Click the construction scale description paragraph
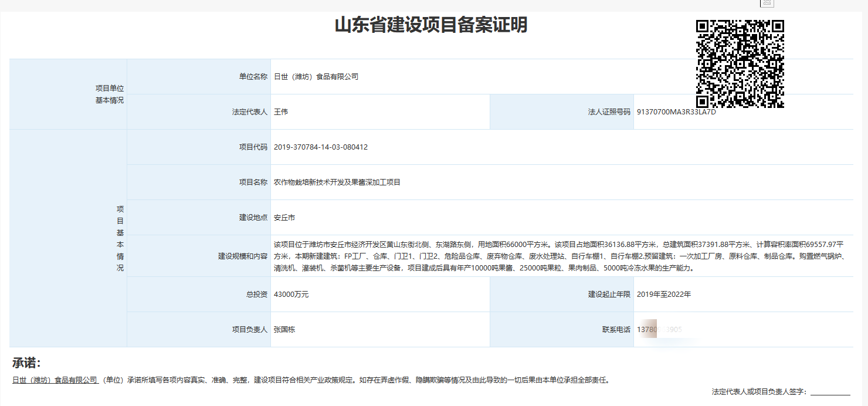The image size is (868, 406). point(561,256)
